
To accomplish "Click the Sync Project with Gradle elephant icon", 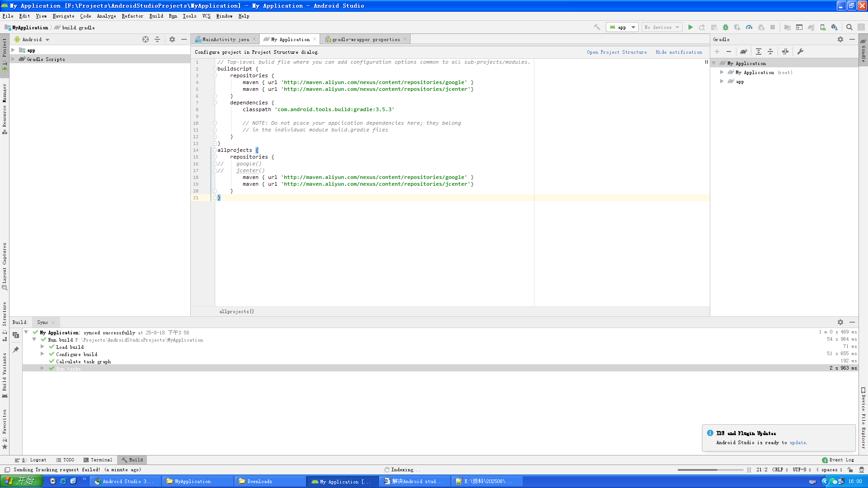I will pyautogui.click(x=811, y=27).
